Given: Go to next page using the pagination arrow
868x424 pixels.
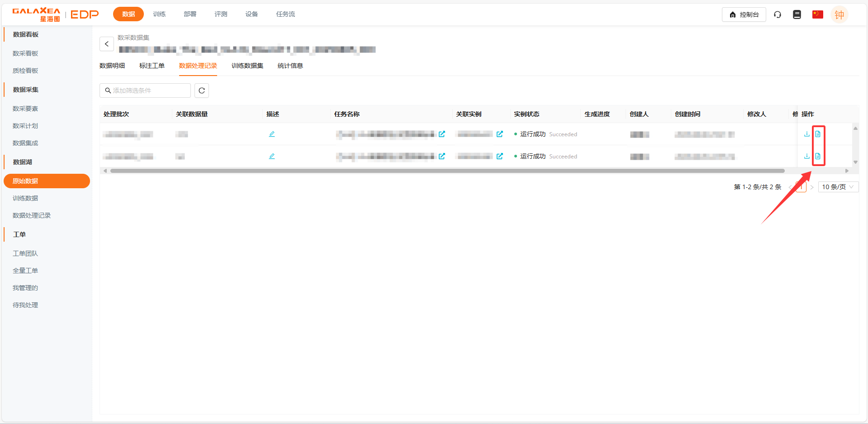Looking at the screenshot, I should (x=812, y=187).
